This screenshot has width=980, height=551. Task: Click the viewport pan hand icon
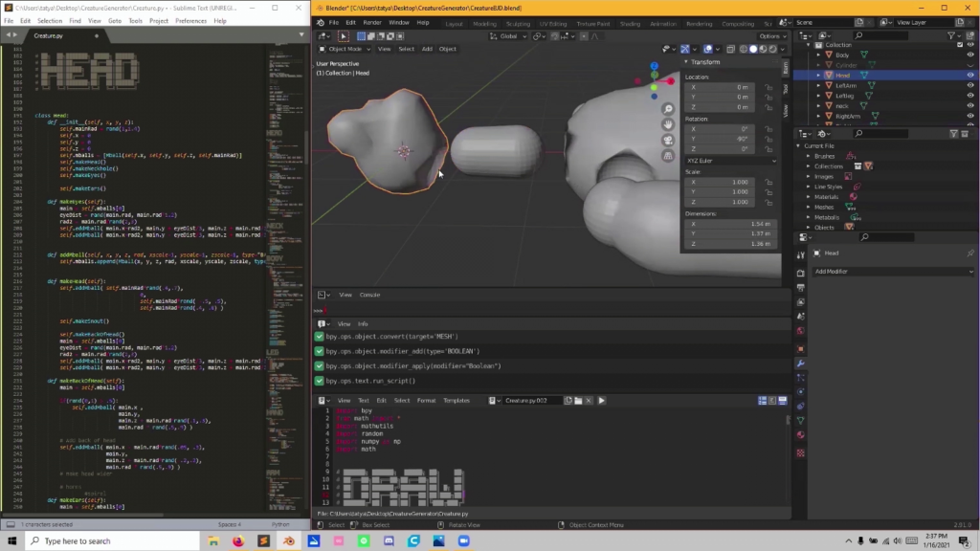[668, 125]
